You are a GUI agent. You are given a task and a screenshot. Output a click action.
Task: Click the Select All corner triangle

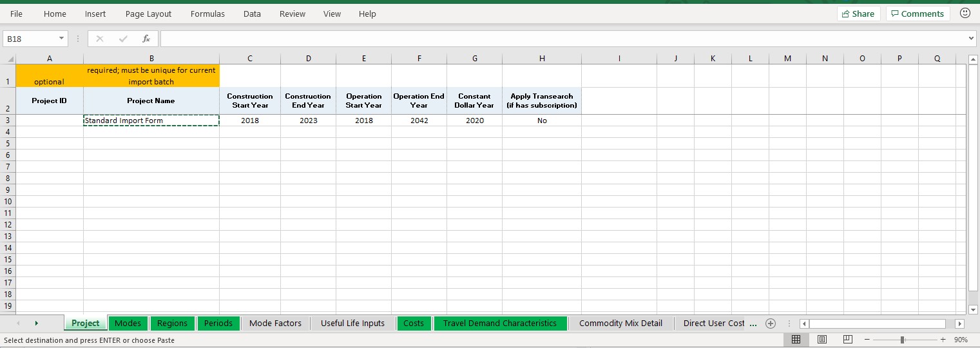pos(10,59)
